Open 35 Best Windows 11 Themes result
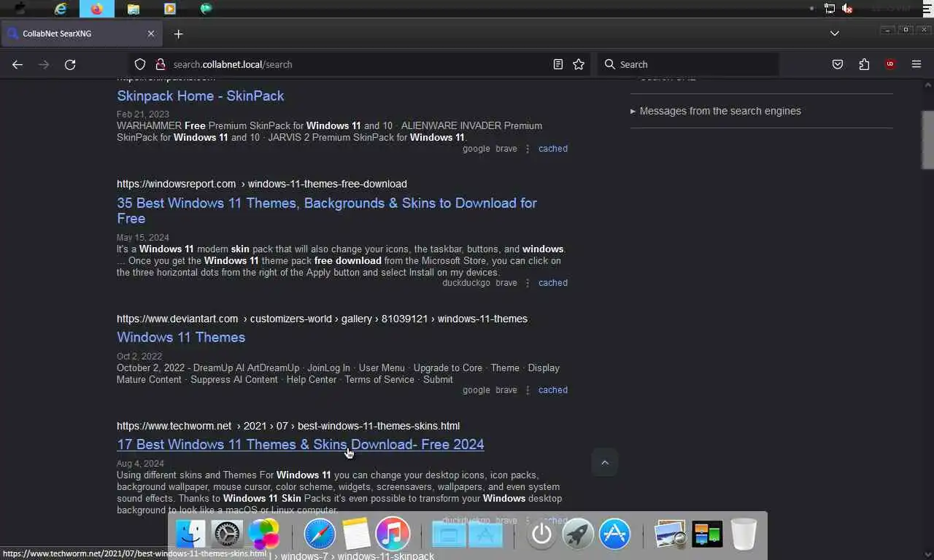 327,210
